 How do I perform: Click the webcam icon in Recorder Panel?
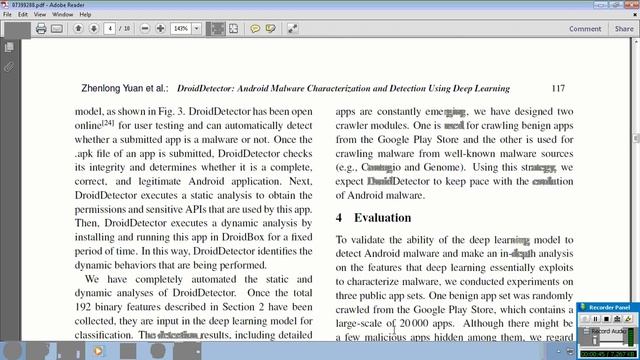tap(618, 319)
